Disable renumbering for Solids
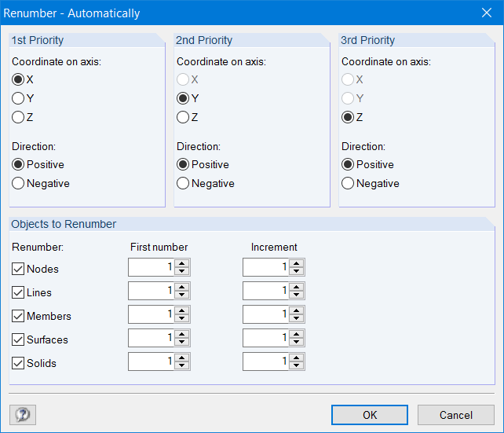 (18, 363)
